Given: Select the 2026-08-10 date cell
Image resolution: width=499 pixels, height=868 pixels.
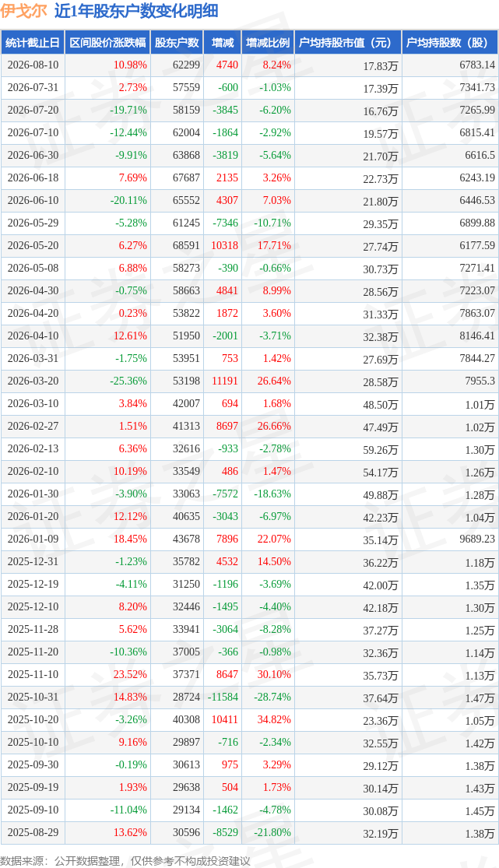Looking at the screenshot, I should 33,65.
